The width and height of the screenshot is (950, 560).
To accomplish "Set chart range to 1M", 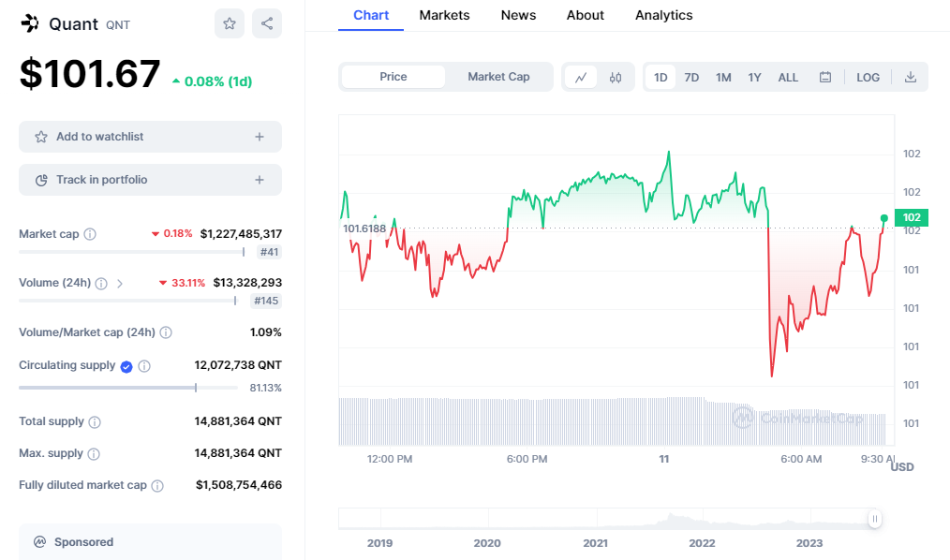I will [x=723, y=78].
